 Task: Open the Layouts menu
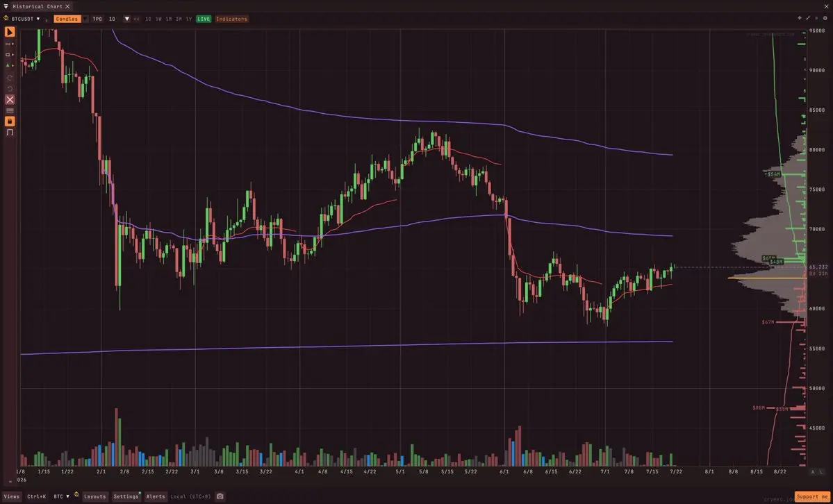95,496
